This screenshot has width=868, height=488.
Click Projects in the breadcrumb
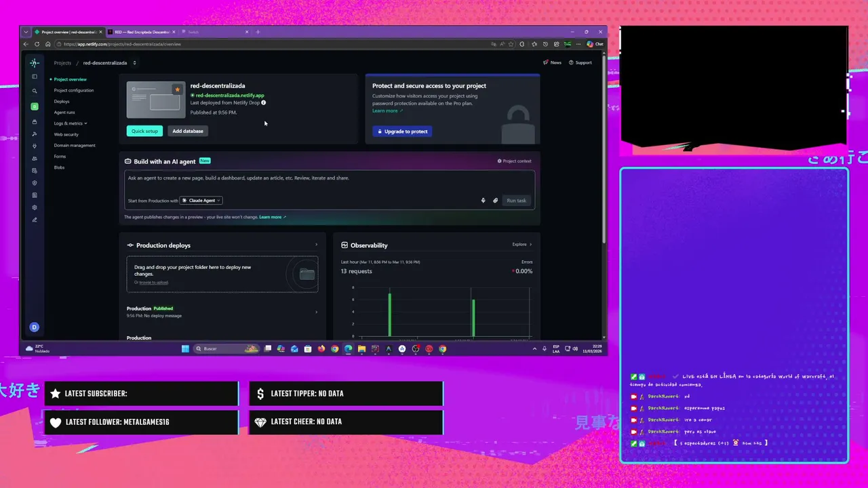coord(62,63)
